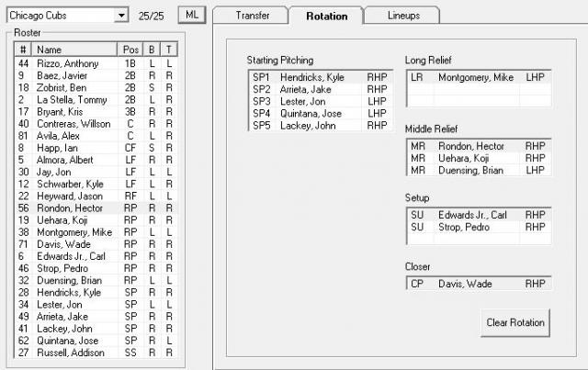This screenshot has width=588, height=370.
Task: Click the empty third Setup slot
Action: point(478,239)
